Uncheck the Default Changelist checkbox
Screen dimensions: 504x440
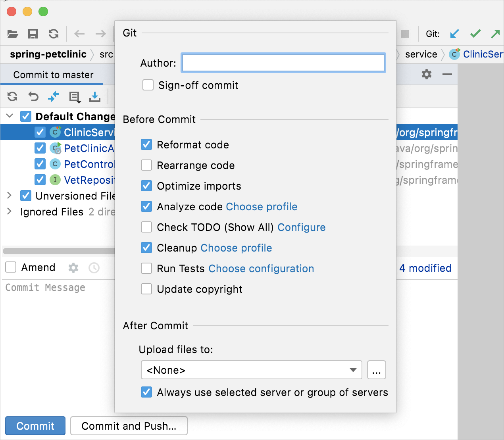tap(26, 116)
